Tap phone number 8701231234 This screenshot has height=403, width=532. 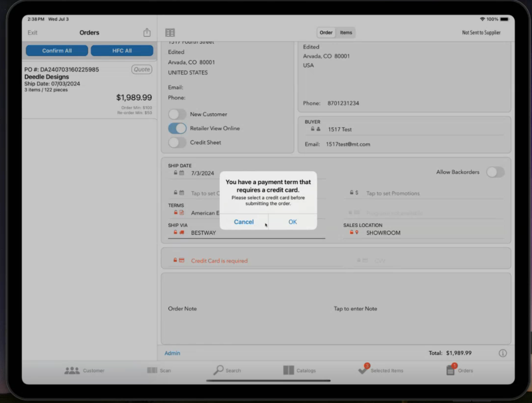pos(343,103)
